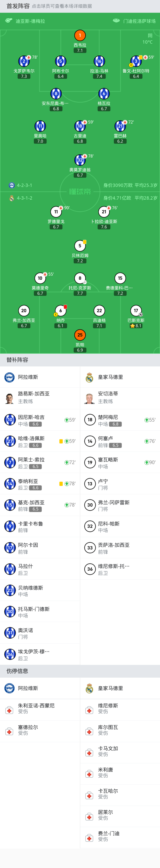
Task: Open injured player 朱利亚诺-西蒙尼's entry
Action: pyautogui.click(x=40, y=709)
